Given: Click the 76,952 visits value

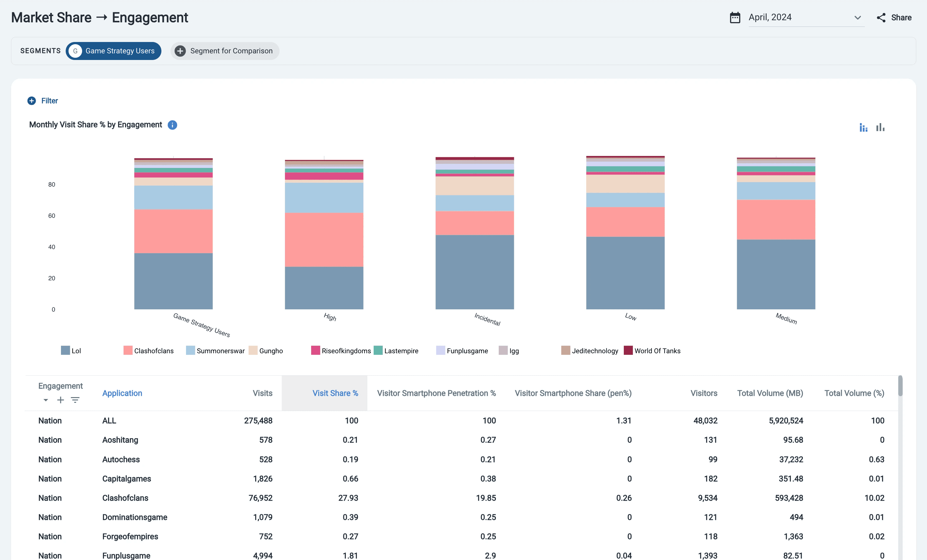Looking at the screenshot, I should tap(260, 498).
